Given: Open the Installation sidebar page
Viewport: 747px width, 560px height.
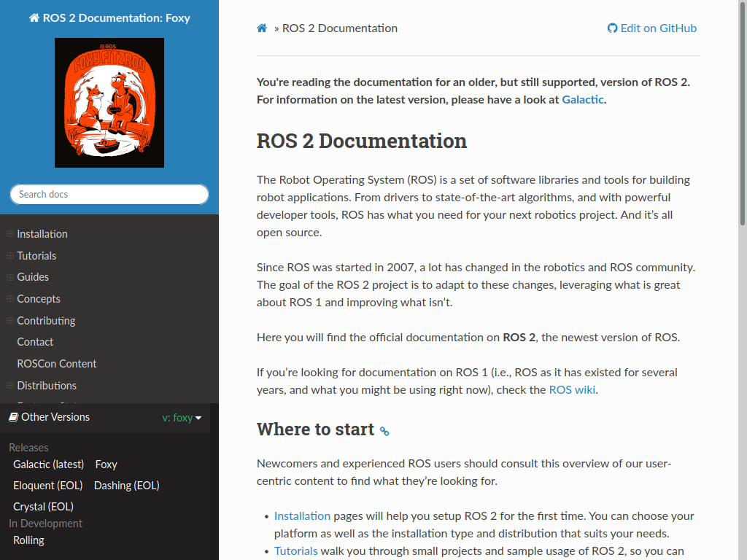Looking at the screenshot, I should [42, 234].
